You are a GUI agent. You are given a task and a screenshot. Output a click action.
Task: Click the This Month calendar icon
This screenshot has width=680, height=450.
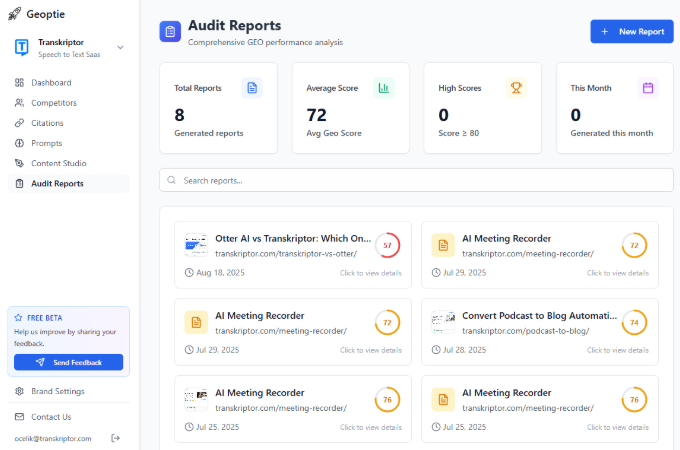click(x=648, y=88)
